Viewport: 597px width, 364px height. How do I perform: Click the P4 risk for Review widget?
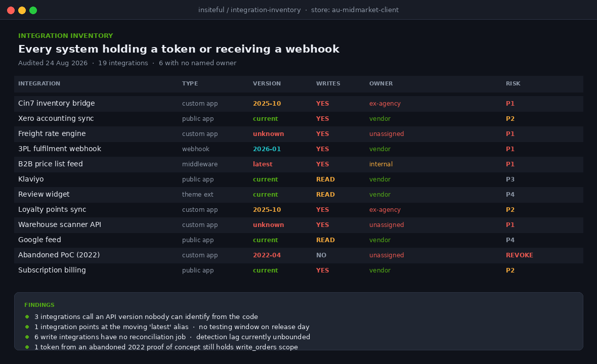510,194
